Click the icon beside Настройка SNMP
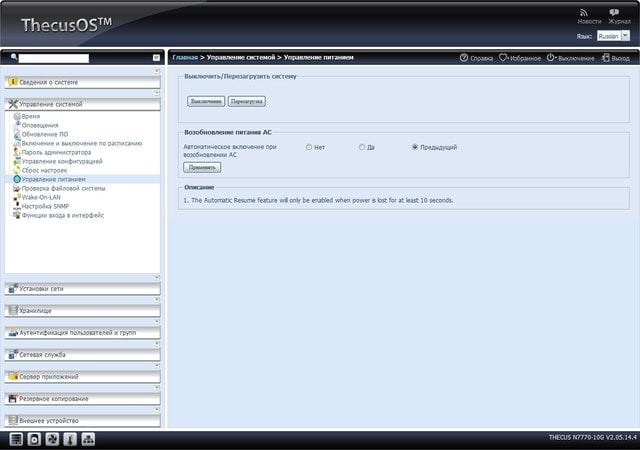The height and width of the screenshot is (450, 640). point(17,206)
